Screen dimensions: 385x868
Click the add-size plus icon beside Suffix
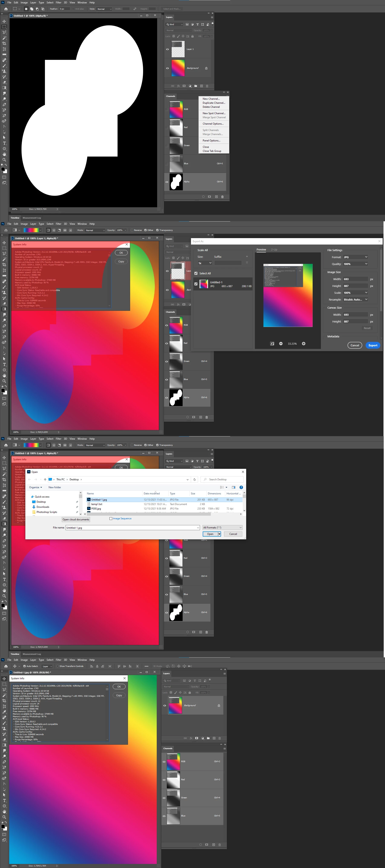coord(247,256)
